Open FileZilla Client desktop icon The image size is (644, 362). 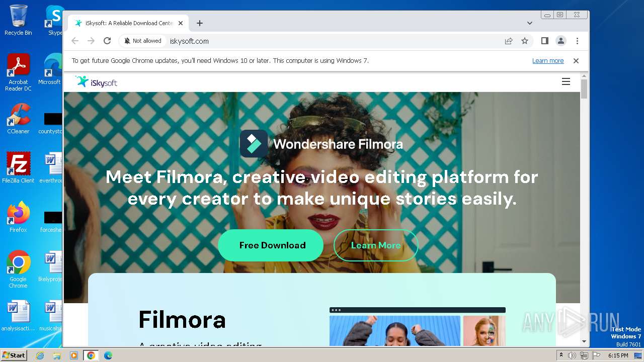18,167
